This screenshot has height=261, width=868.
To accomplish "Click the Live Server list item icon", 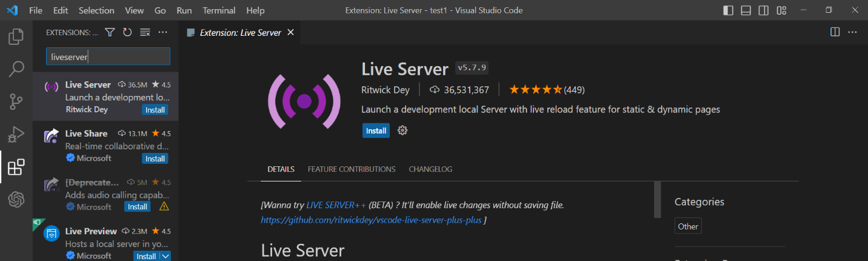I will pos(52,87).
